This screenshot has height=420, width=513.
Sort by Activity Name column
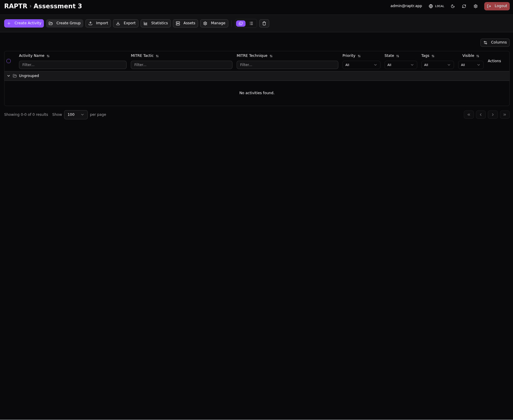click(48, 56)
